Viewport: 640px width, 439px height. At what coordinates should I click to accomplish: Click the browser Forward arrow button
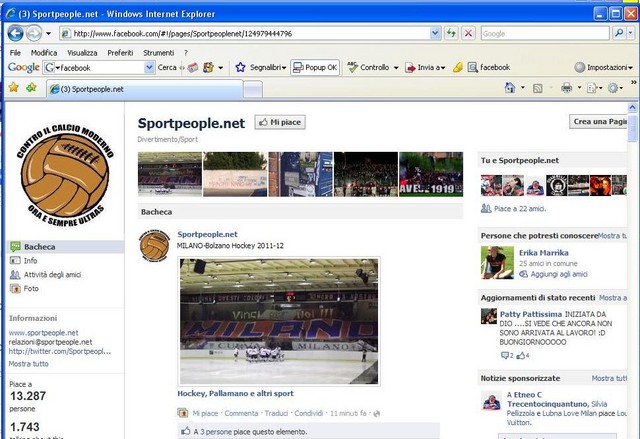tap(34, 33)
